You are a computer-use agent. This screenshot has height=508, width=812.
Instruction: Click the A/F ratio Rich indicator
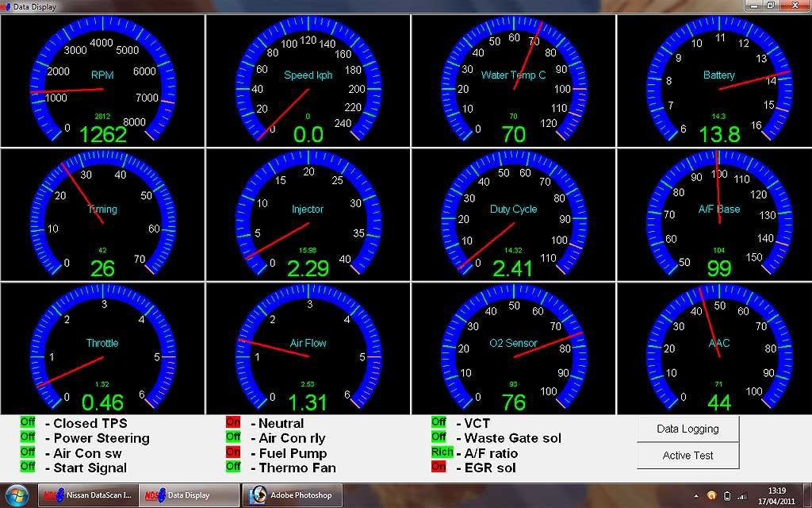442,452
